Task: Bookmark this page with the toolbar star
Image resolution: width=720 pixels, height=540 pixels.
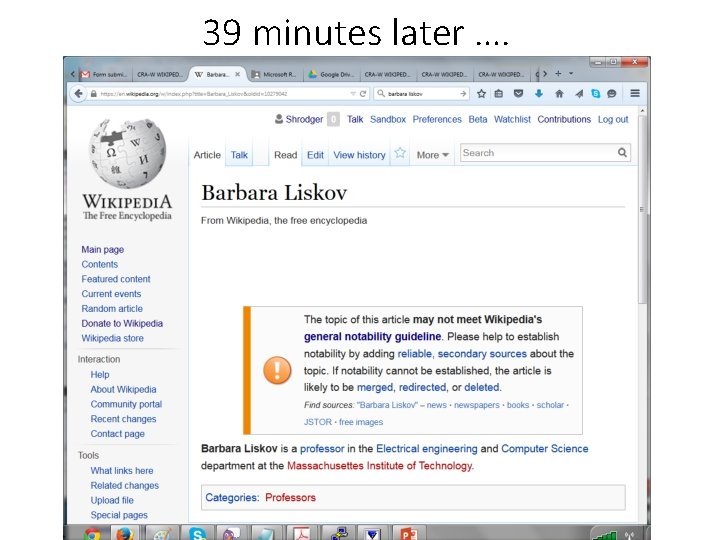Action: [x=481, y=94]
